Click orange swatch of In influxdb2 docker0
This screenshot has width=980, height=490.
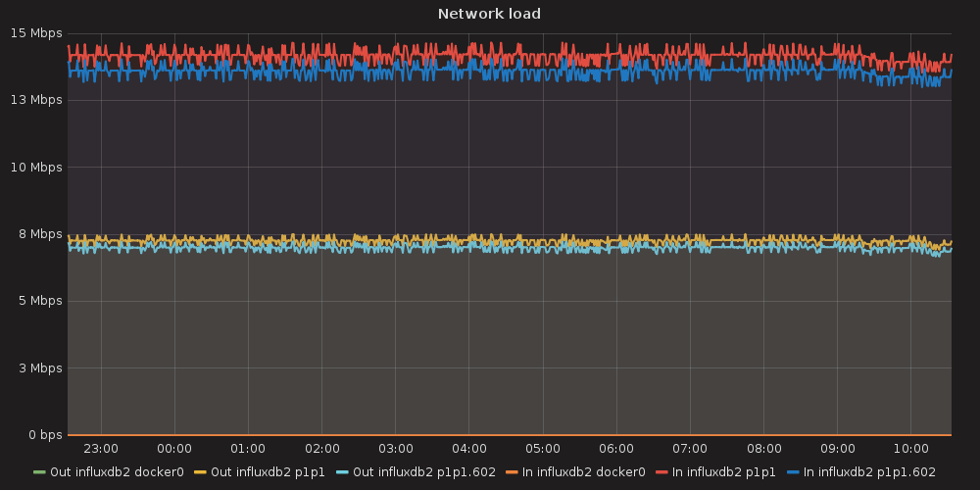click(x=514, y=472)
